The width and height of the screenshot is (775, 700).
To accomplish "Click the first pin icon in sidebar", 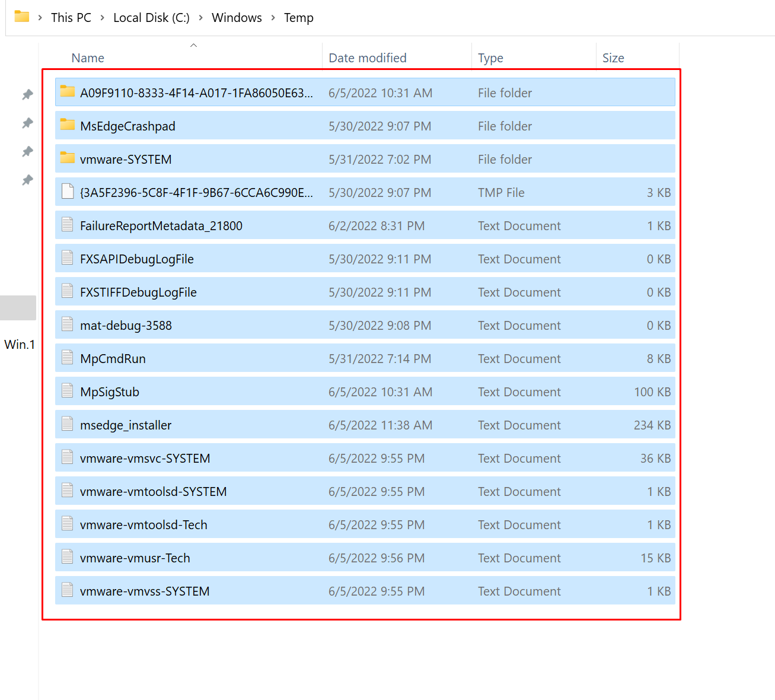I will click(27, 94).
